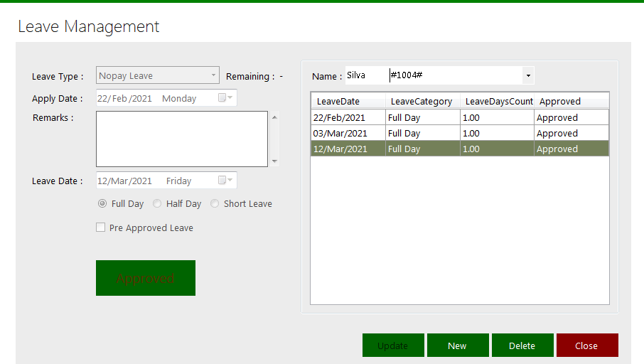Expand the Leave Type dropdown
The width and height of the screenshot is (644, 364).
214,75
